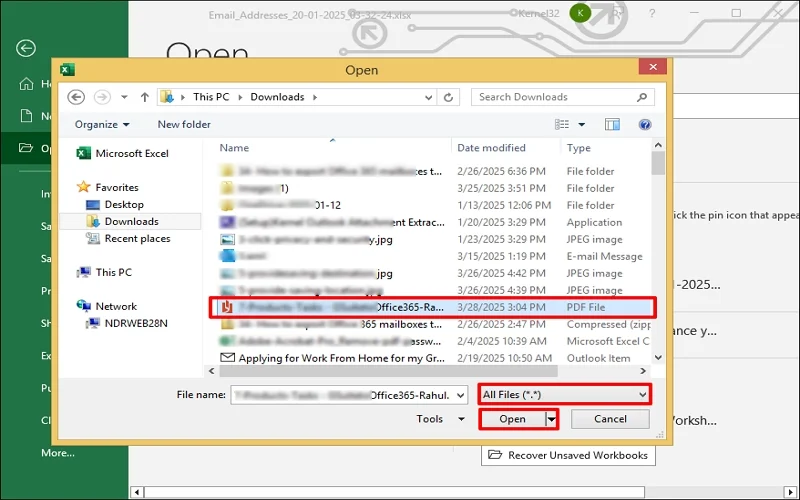Open the All Files type dropdown

pos(565,395)
